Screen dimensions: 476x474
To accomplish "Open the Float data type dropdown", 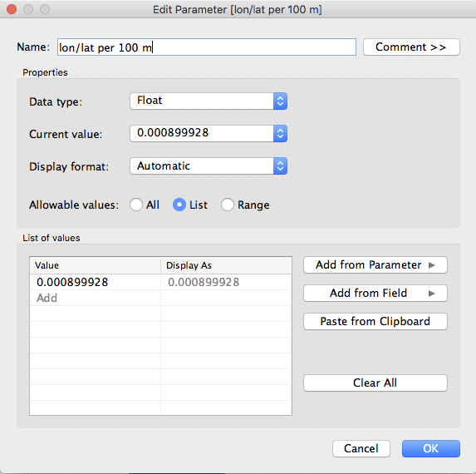I will (209, 101).
